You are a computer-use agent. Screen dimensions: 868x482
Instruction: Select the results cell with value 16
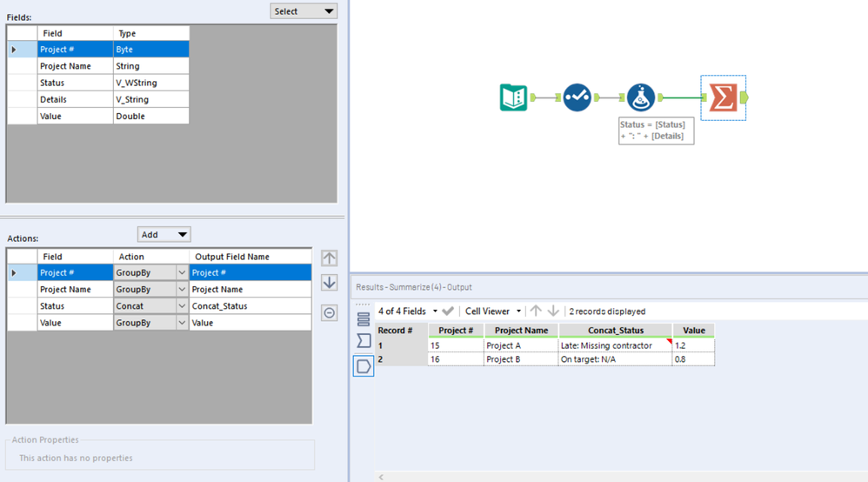(456, 359)
